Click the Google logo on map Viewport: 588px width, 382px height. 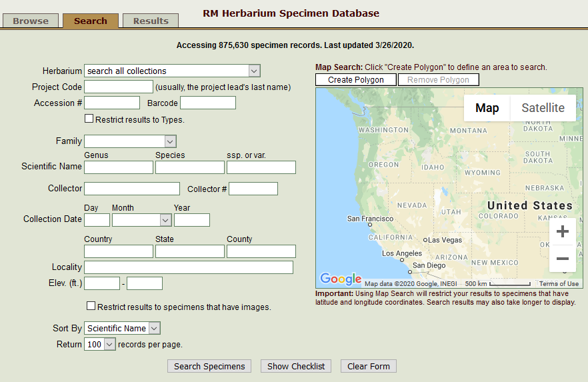coord(341,279)
